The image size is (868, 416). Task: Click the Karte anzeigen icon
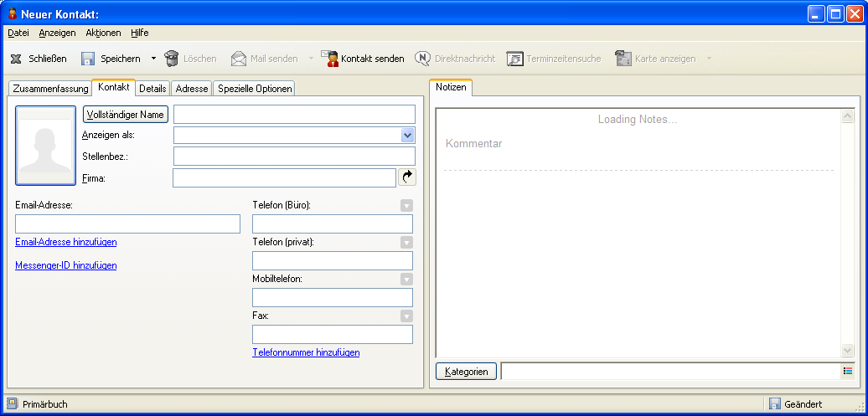623,58
